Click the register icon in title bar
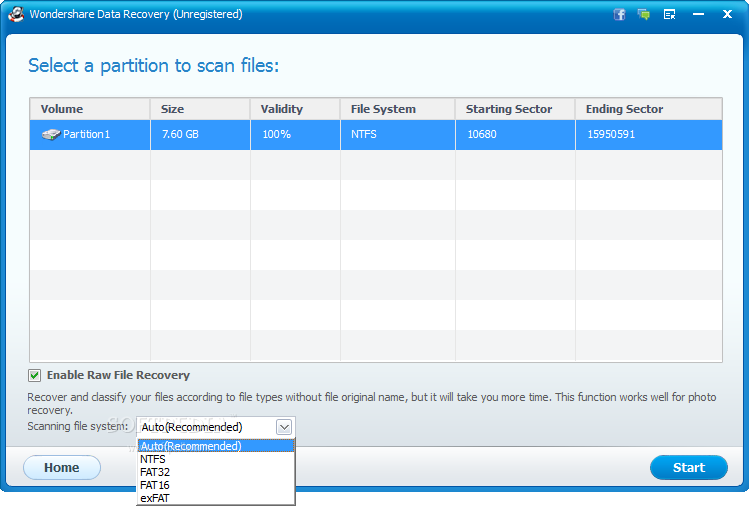 point(669,14)
